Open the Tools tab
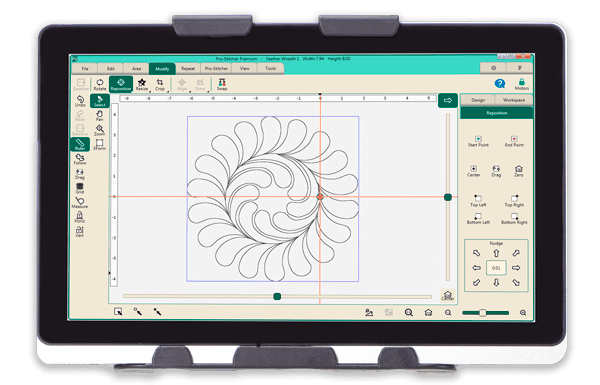 pos(271,69)
